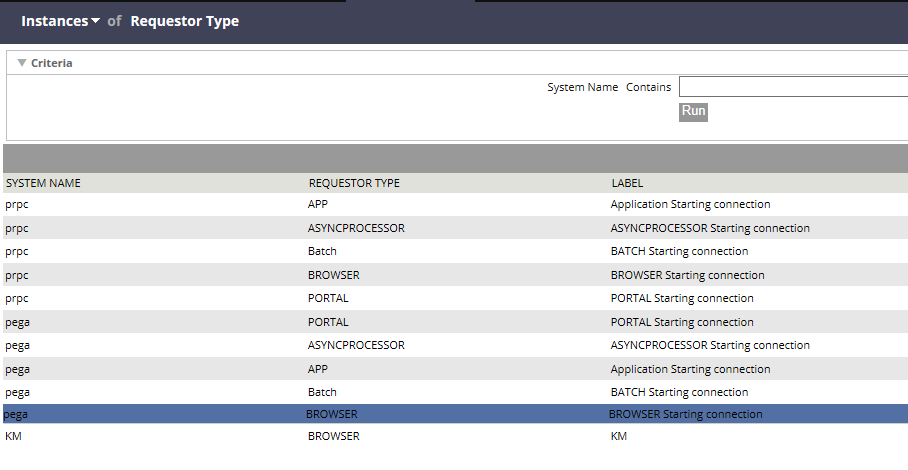Sort by REQUESTOR TYPE column header
The image size is (908, 470).
pyautogui.click(x=354, y=183)
